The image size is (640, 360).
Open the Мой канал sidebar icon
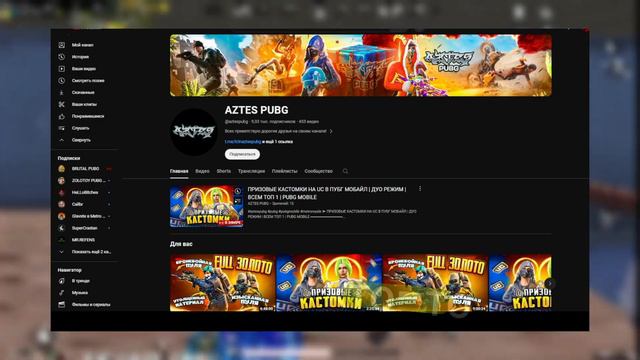pos(62,45)
